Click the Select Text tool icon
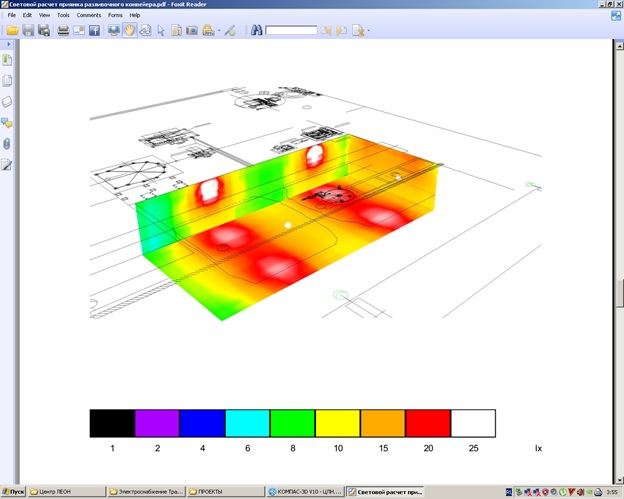The width and height of the screenshot is (624, 499). point(145,30)
